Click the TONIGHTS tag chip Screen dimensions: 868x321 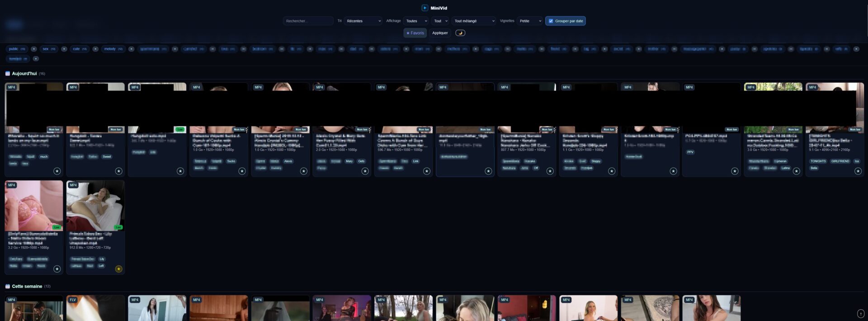[818, 161]
